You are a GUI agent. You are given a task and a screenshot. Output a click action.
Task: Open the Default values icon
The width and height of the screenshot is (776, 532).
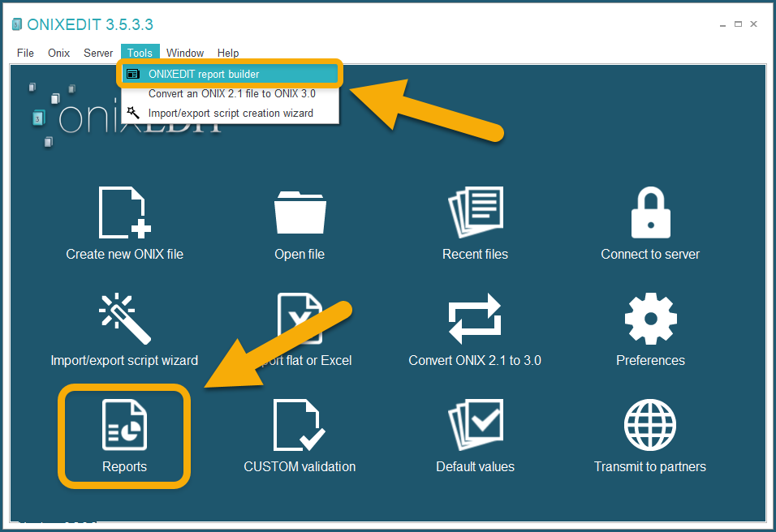(x=475, y=425)
